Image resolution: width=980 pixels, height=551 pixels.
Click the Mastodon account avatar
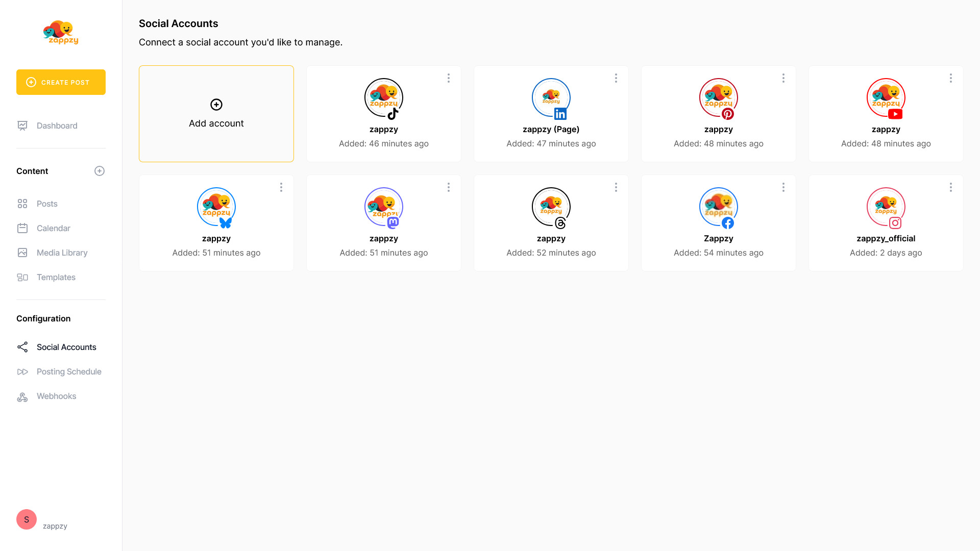click(384, 207)
